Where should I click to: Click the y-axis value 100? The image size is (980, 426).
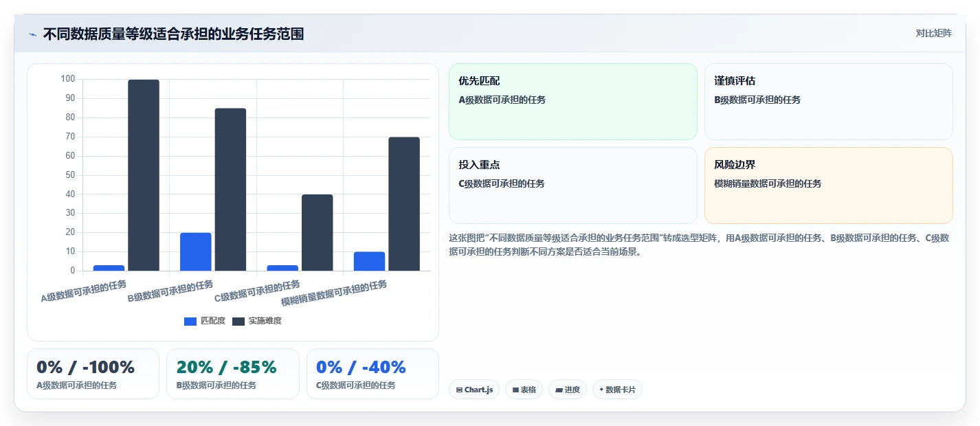tap(68, 79)
